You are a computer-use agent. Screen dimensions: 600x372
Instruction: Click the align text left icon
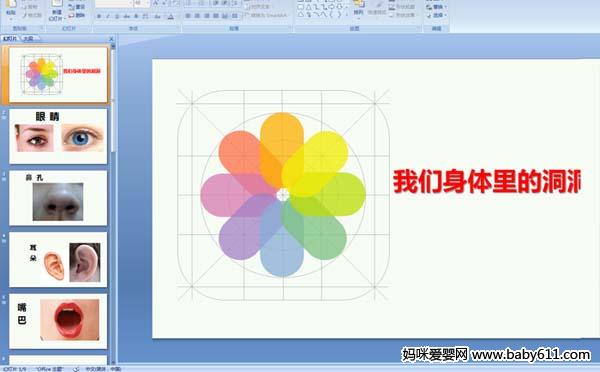pyautogui.click(x=188, y=16)
